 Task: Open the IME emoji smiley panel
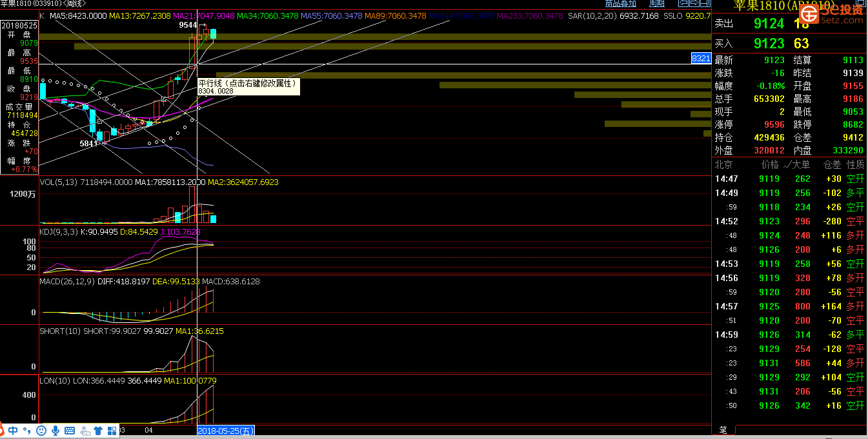(x=41, y=431)
